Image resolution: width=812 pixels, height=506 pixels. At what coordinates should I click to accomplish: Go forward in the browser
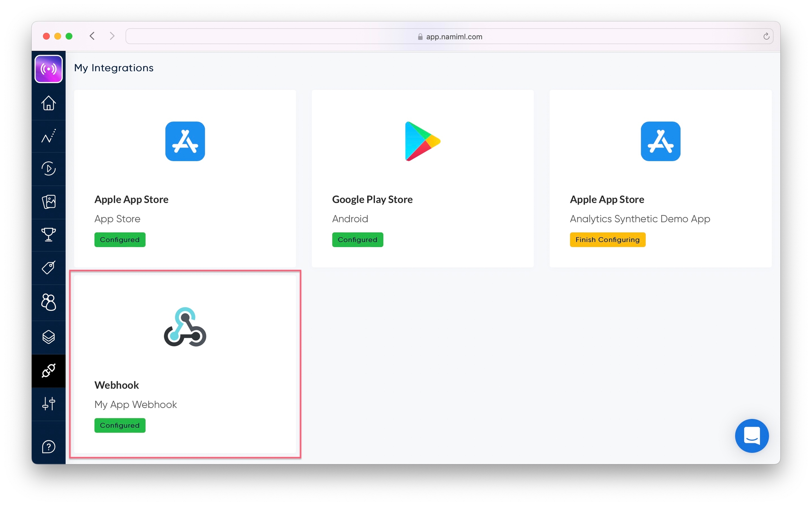click(x=112, y=36)
